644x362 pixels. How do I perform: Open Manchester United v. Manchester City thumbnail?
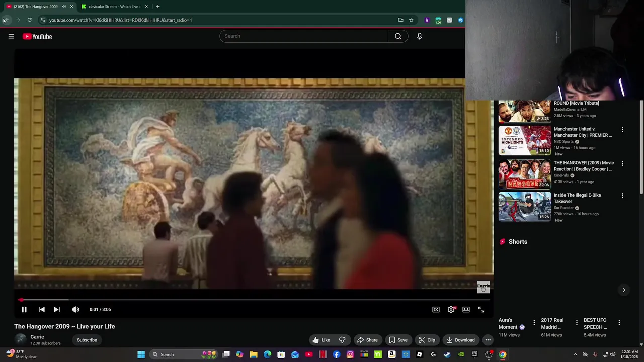click(525, 140)
